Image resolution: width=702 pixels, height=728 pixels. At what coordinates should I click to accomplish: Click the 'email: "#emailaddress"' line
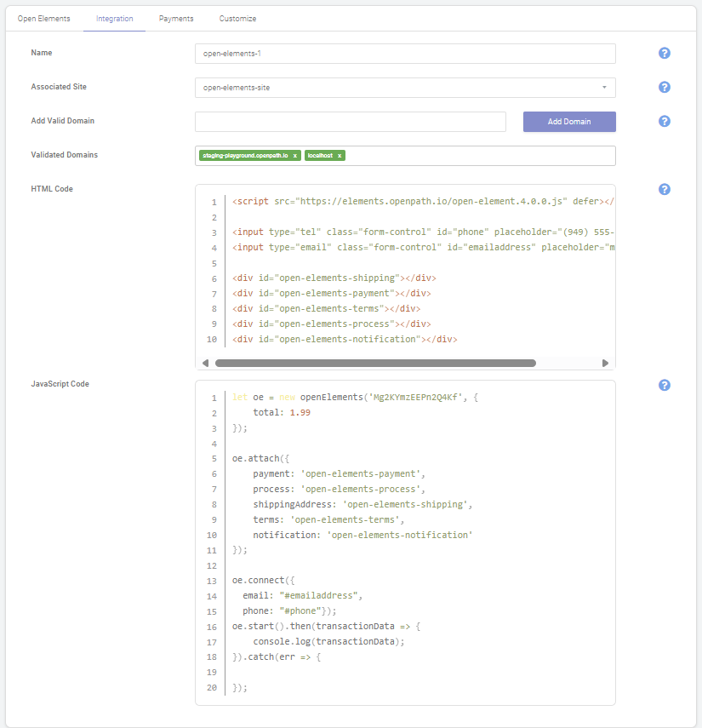[303, 596]
